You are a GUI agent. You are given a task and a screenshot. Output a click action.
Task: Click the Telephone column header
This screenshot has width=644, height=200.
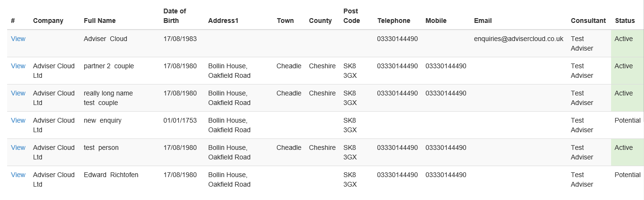394,21
